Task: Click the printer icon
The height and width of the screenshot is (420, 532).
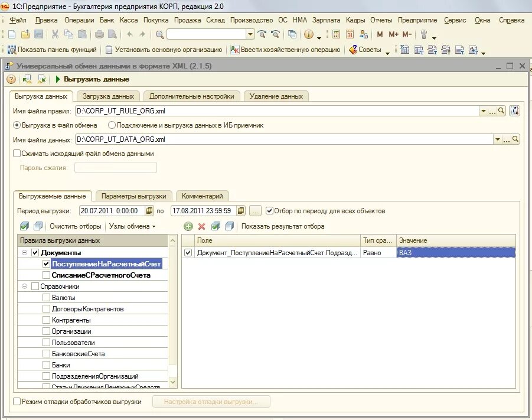Action: (x=99, y=34)
